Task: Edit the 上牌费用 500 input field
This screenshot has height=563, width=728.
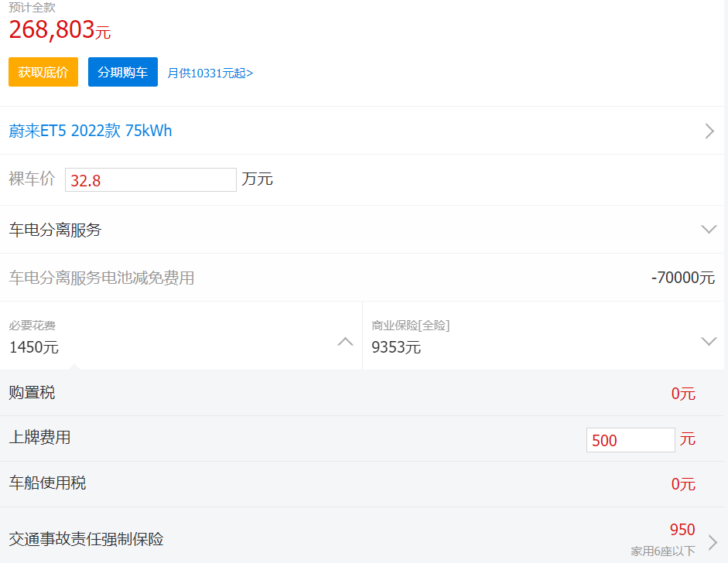Action: tap(631, 440)
